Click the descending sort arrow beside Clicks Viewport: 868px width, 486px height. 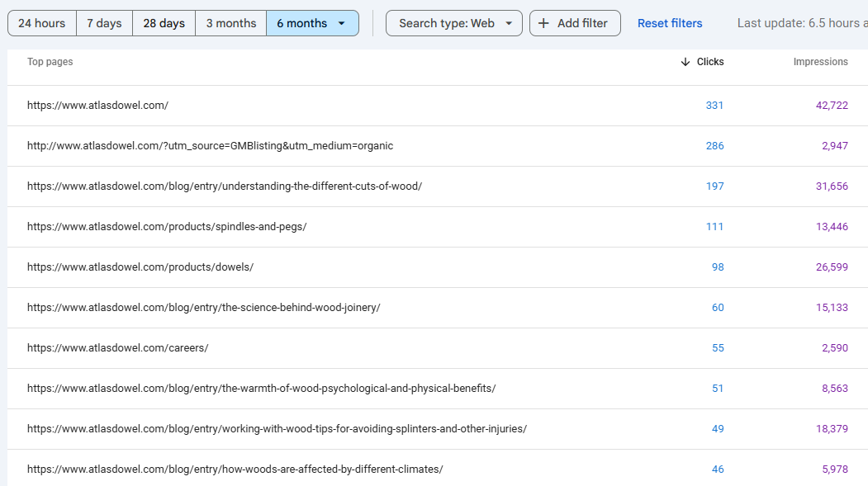(685, 62)
